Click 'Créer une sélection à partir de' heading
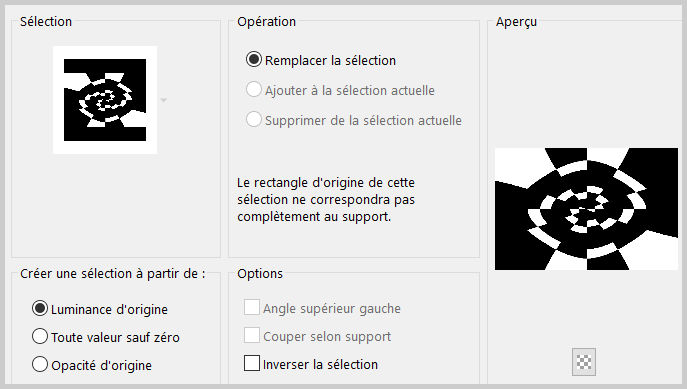This screenshot has width=687, height=389. click(113, 274)
